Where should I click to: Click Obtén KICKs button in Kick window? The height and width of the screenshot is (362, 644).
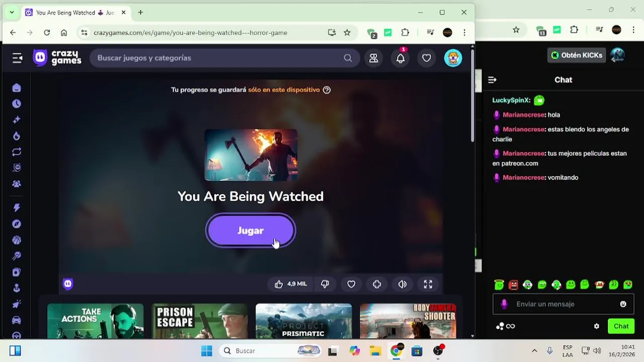576,55
